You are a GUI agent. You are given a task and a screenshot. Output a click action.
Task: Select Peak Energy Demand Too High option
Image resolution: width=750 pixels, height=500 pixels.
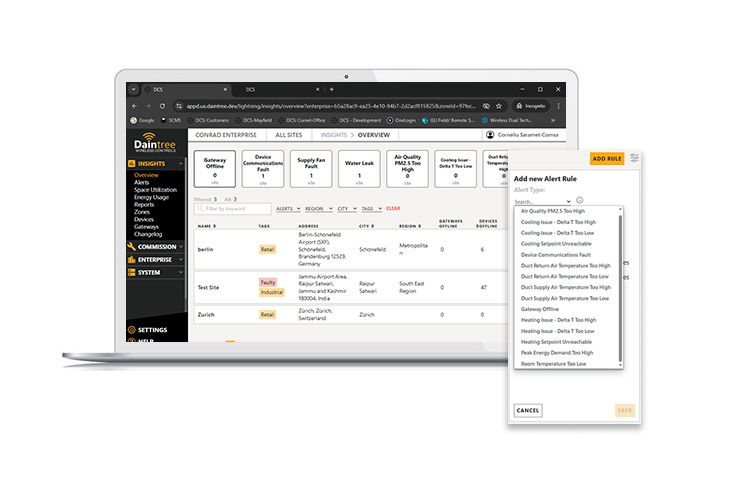tap(557, 353)
